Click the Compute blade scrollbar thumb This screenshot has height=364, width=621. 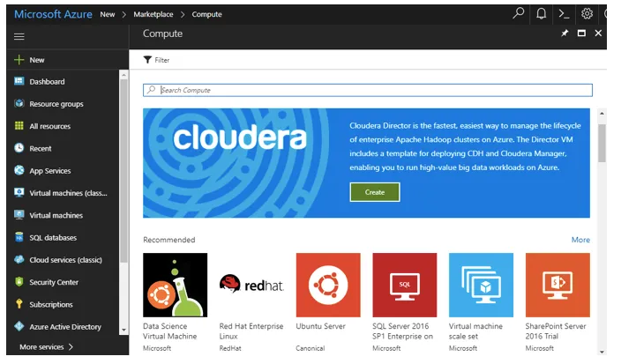point(602,144)
